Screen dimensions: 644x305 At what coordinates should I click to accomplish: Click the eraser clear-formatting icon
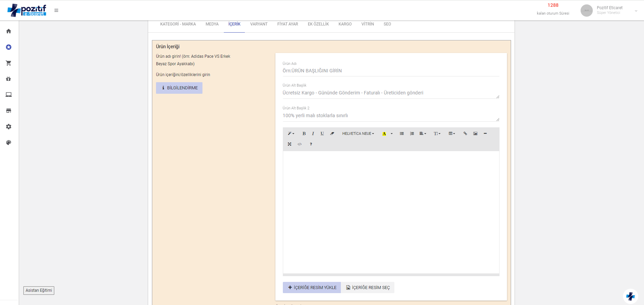tap(332, 134)
